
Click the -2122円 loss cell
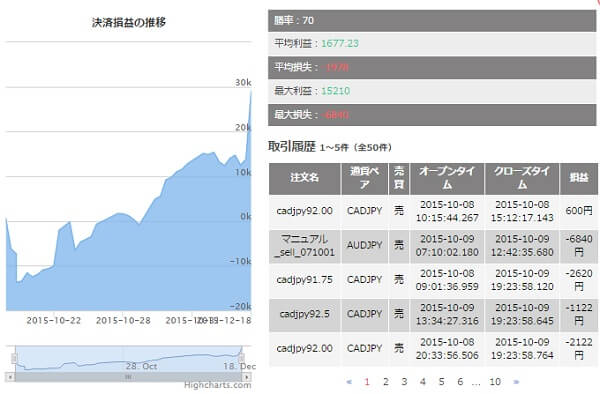[579, 349]
